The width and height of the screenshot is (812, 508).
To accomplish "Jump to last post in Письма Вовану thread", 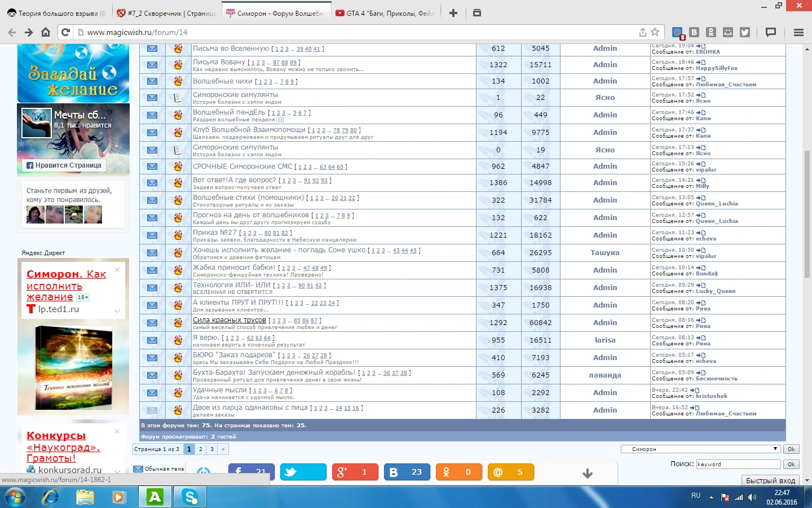I will pyautogui.click(x=701, y=62).
